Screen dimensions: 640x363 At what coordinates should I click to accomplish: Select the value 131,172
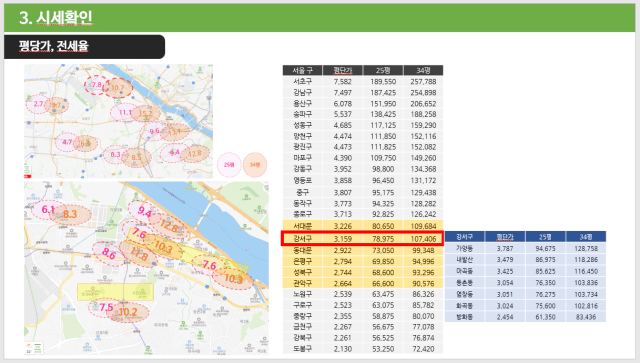[423, 180]
